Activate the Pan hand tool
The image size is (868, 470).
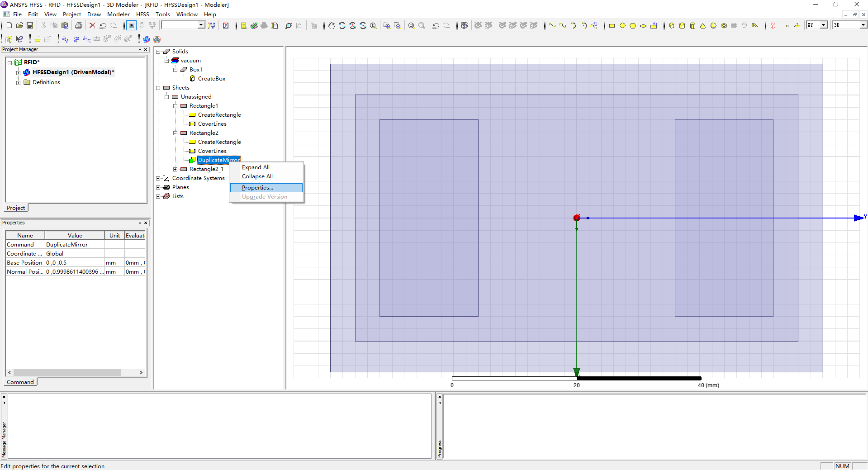(332, 26)
